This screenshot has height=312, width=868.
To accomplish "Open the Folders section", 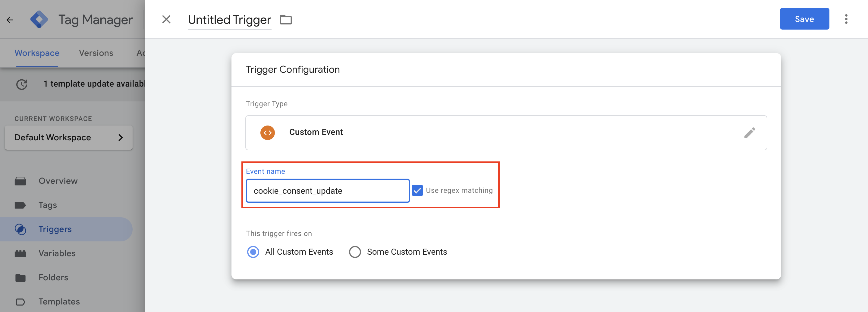I will (53, 277).
